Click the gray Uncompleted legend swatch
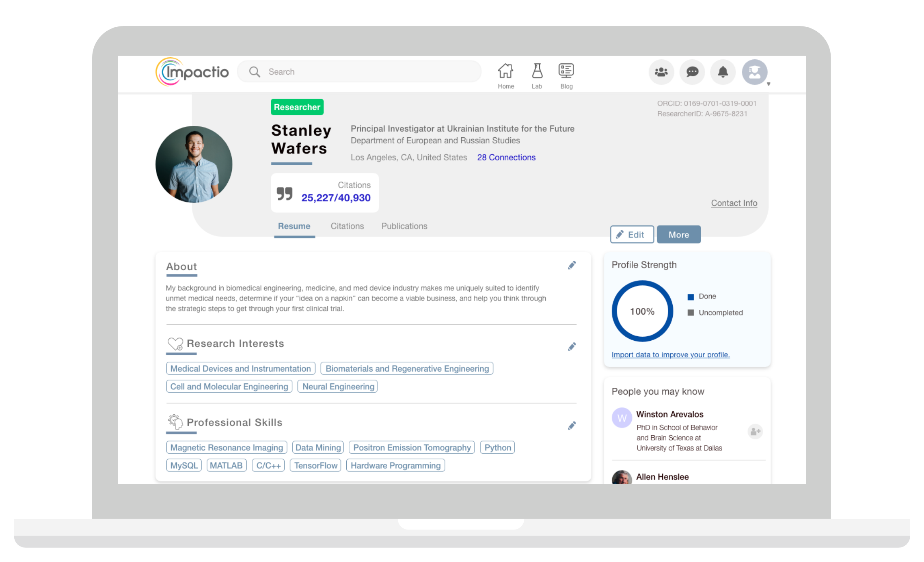 click(x=691, y=313)
